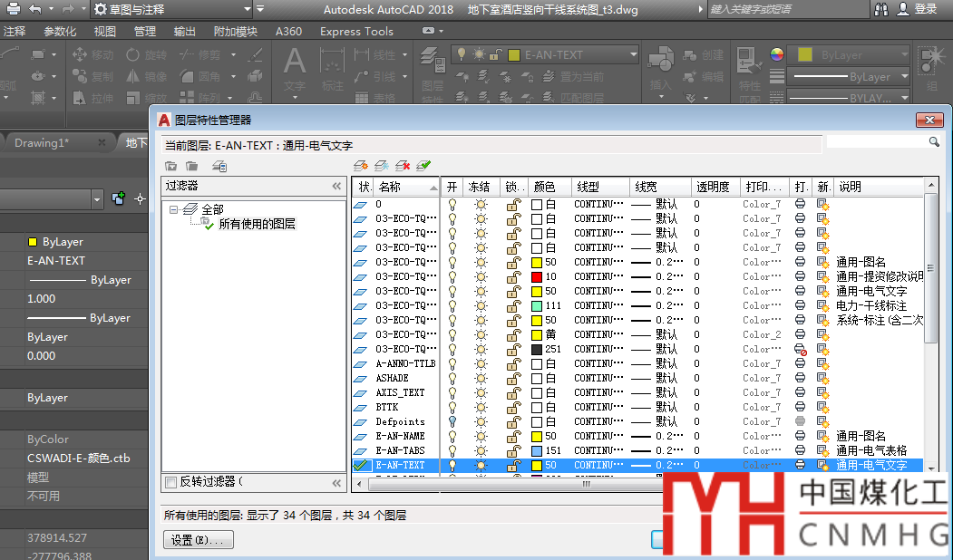Click the New Property Filter icon
This screenshot has width=953, height=560.
[x=170, y=166]
